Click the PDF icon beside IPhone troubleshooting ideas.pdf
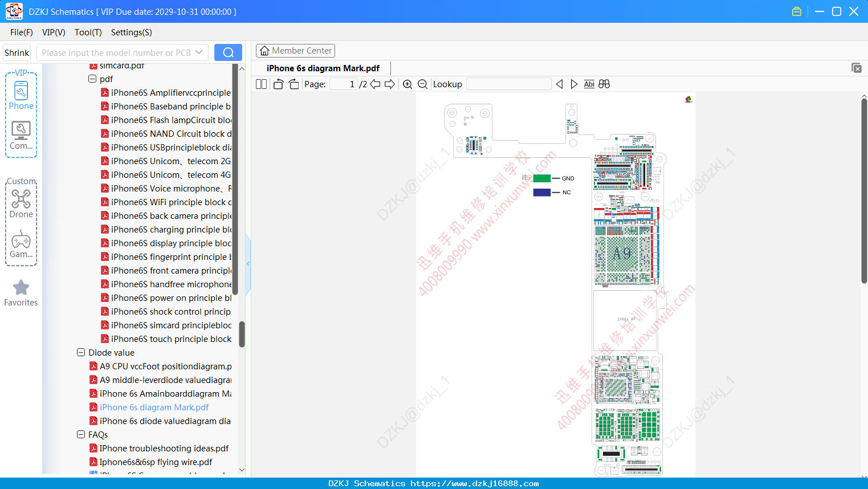The height and width of the screenshot is (489, 868). coord(93,448)
